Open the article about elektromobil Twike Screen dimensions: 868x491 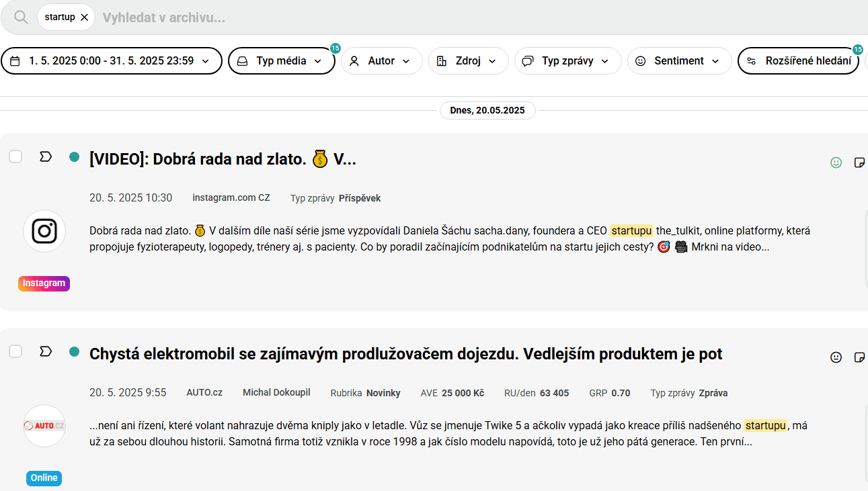(405, 354)
